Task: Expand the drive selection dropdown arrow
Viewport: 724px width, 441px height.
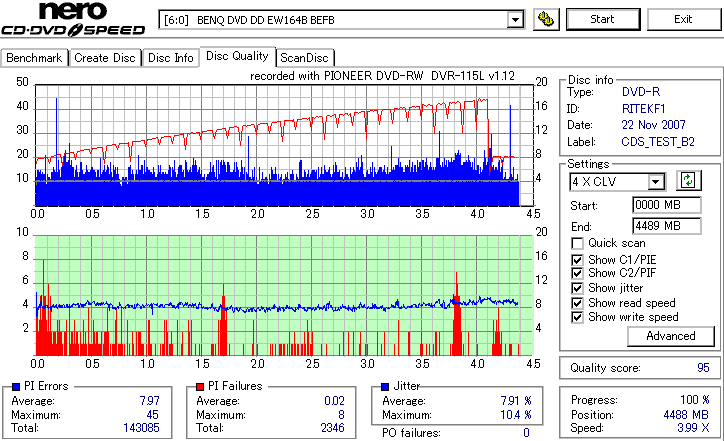Action: [515, 20]
